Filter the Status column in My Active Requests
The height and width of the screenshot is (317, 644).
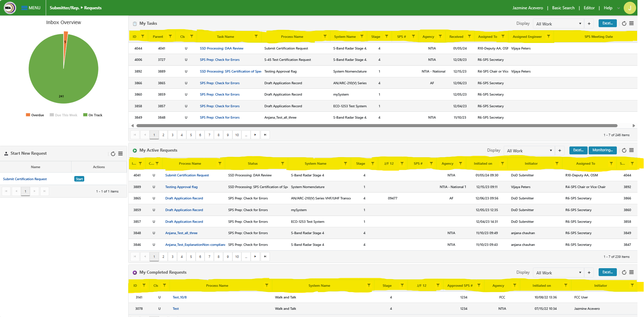282,164
